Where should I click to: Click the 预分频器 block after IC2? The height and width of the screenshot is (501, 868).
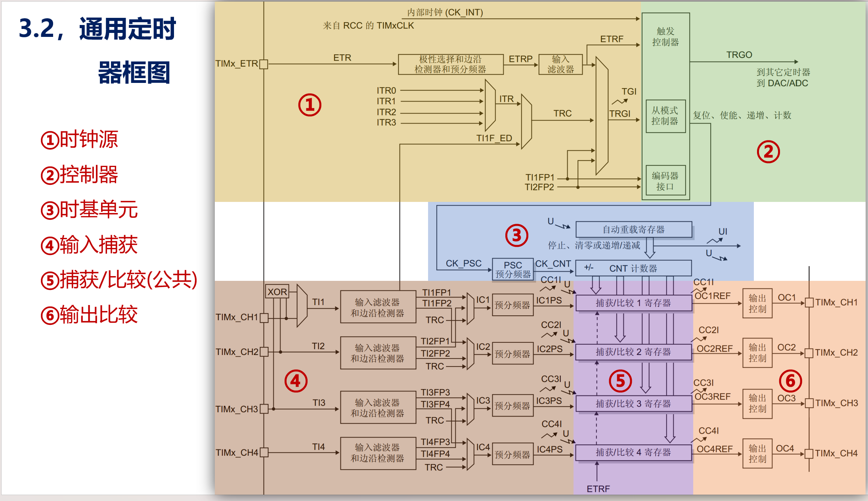(x=512, y=354)
